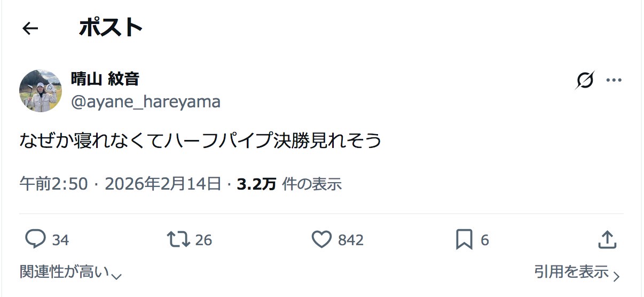
Task: Click the 引用を表示 link
Action: 571,272
